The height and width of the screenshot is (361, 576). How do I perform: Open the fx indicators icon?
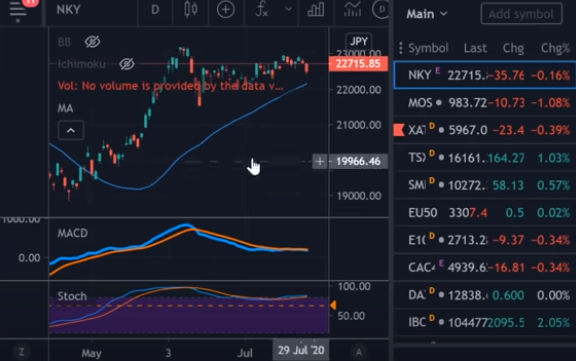coord(262,9)
